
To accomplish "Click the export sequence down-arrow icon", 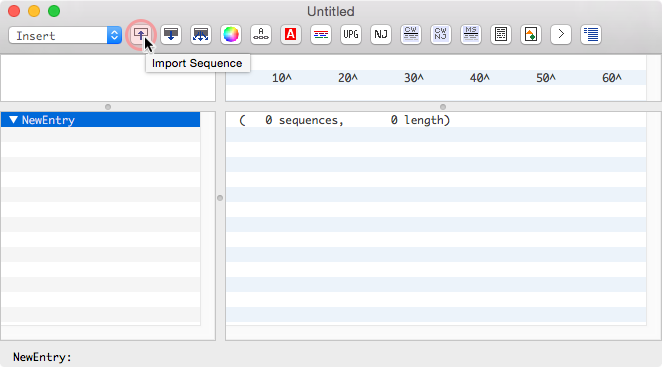I will 171,34.
